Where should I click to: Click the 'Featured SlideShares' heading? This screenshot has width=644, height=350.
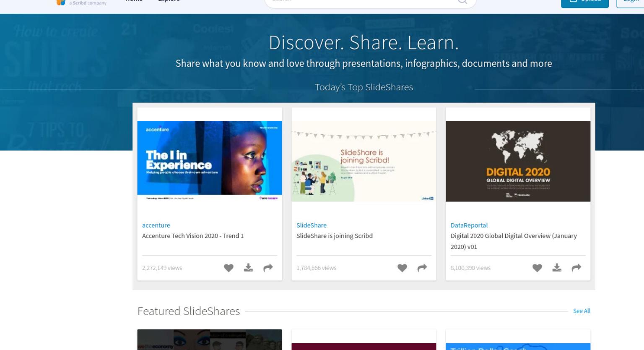(x=189, y=311)
